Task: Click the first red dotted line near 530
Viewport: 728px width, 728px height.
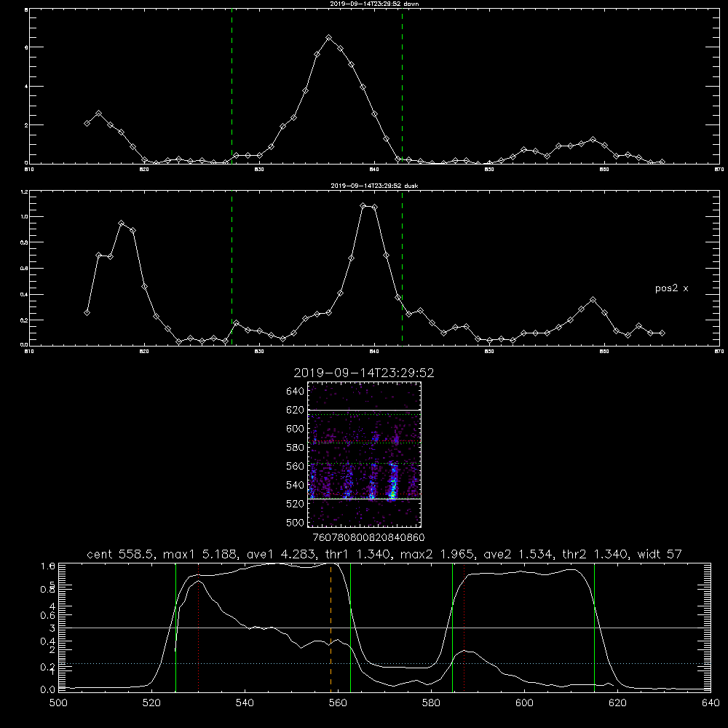Action: 199,628
